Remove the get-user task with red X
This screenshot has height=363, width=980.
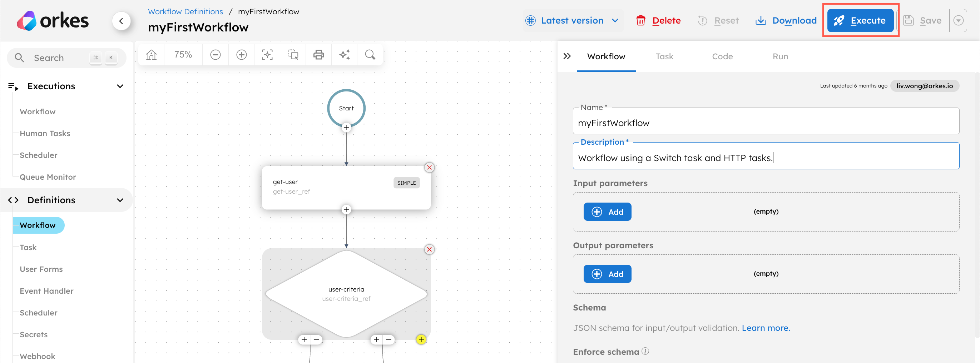[429, 168]
